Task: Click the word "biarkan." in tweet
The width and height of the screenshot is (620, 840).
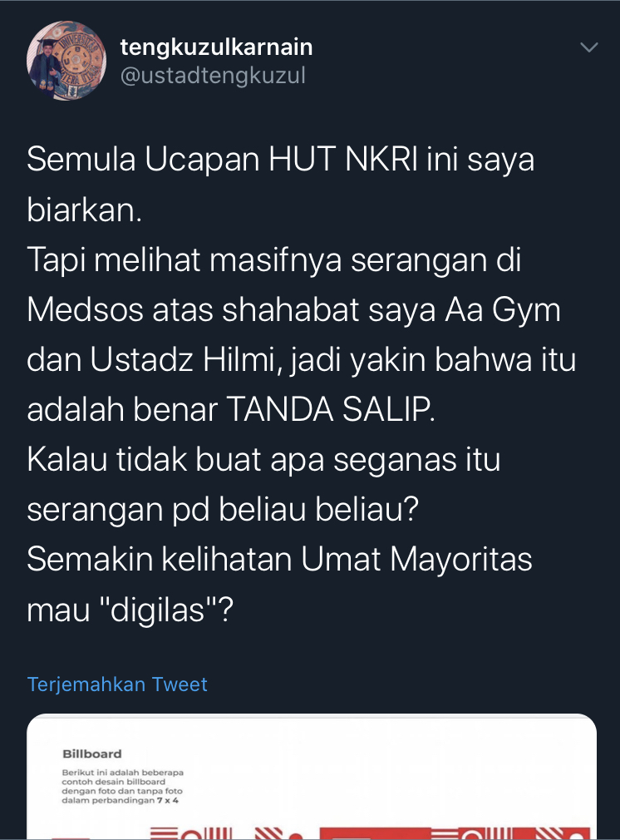Action: [x=85, y=210]
